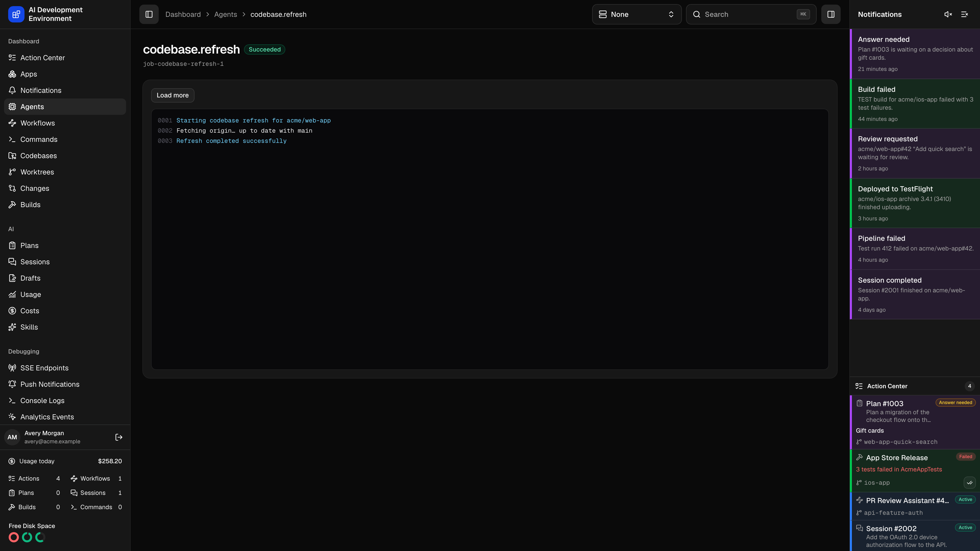Click the SSE Endpoints antenna icon

point(12,368)
